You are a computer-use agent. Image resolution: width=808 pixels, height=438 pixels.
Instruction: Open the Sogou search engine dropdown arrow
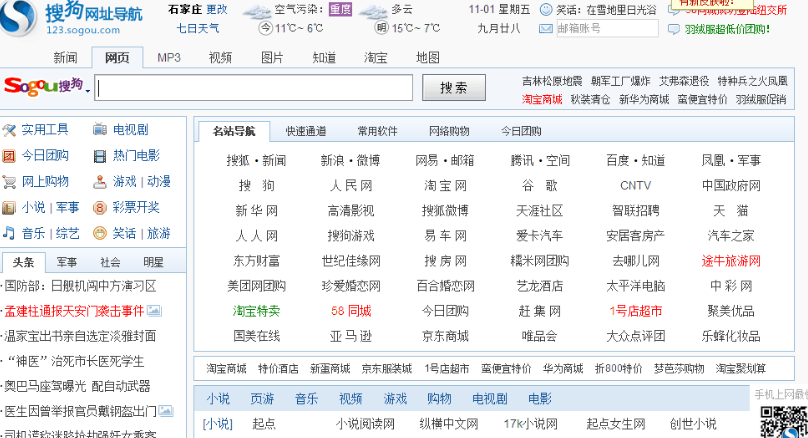(x=88, y=92)
